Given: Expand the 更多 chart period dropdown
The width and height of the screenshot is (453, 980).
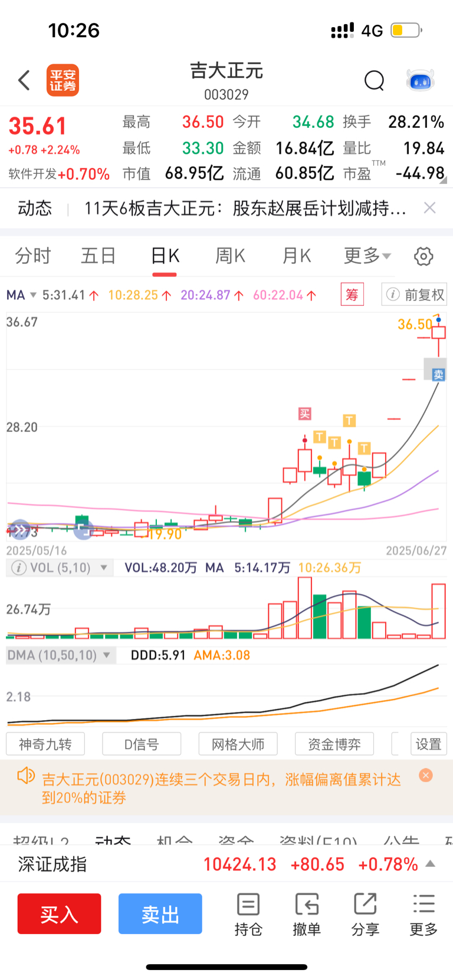Looking at the screenshot, I should [x=367, y=256].
